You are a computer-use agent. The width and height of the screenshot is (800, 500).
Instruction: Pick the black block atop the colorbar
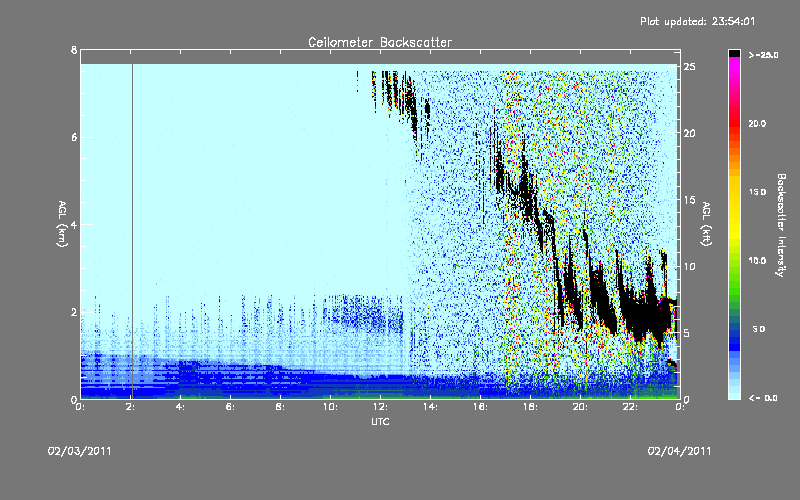[734, 53]
